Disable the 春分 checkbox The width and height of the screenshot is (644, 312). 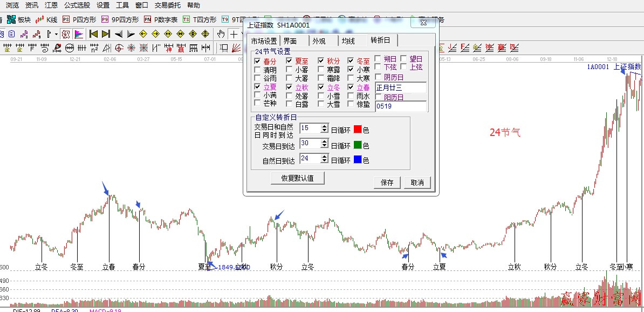(257, 61)
